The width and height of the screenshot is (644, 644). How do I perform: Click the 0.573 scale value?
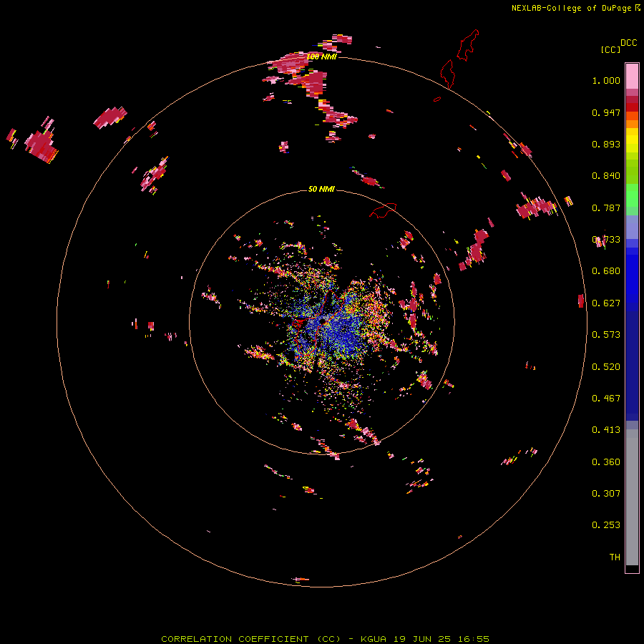tap(606, 335)
